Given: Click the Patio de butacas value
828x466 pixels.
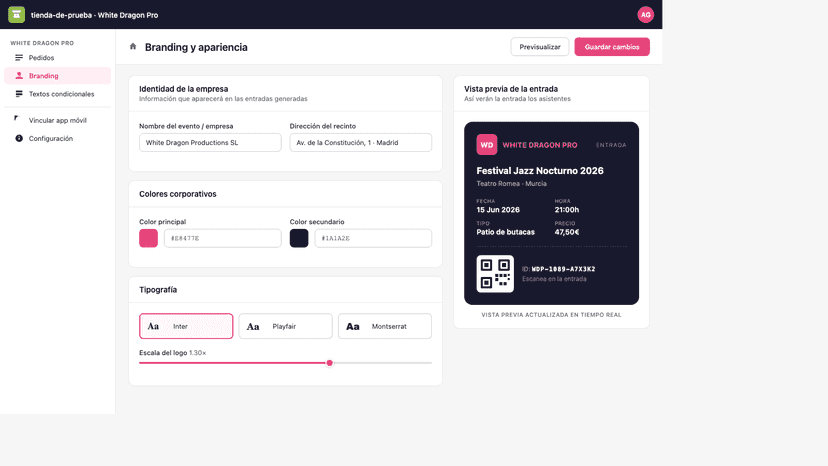Looking at the screenshot, I should [505, 232].
